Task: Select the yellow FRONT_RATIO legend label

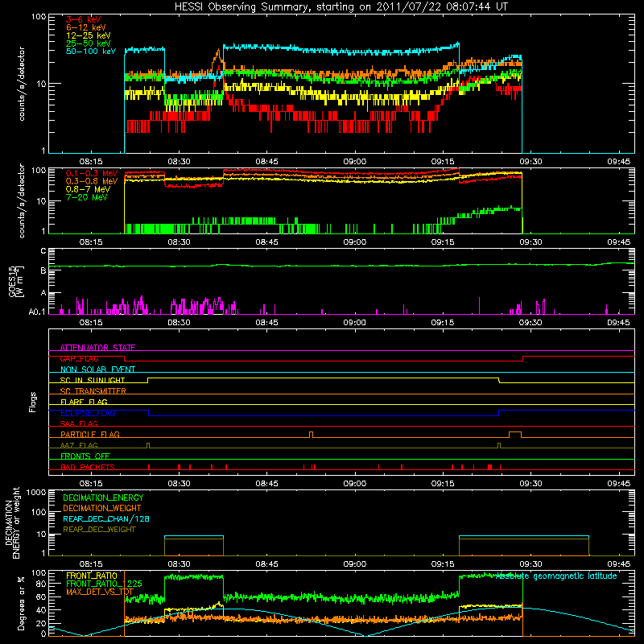Action: [92, 576]
